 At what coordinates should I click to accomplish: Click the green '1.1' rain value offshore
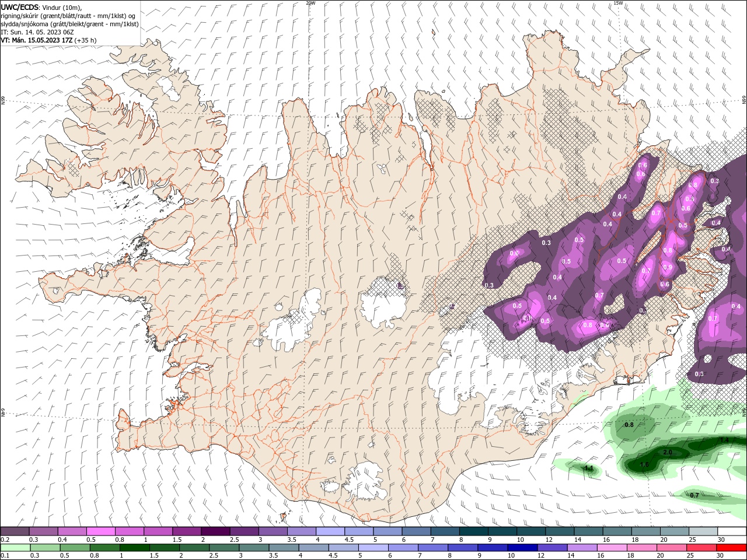[589, 468]
